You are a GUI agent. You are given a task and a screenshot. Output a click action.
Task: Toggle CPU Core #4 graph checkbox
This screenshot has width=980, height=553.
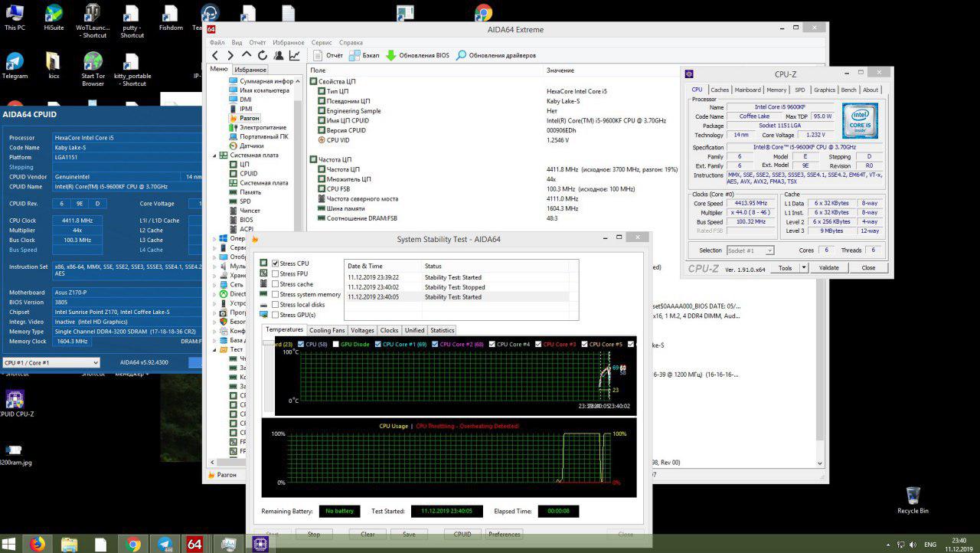coord(492,344)
